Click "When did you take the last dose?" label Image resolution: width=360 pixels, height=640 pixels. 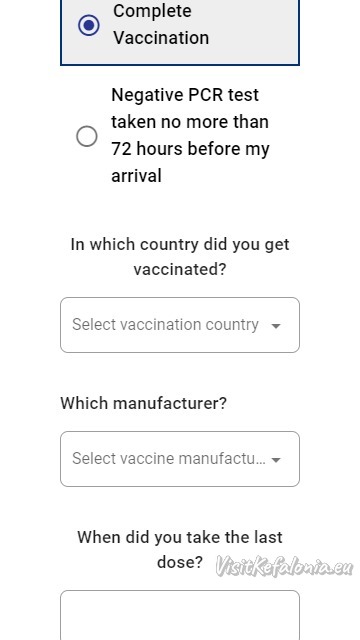pyautogui.click(x=180, y=549)
